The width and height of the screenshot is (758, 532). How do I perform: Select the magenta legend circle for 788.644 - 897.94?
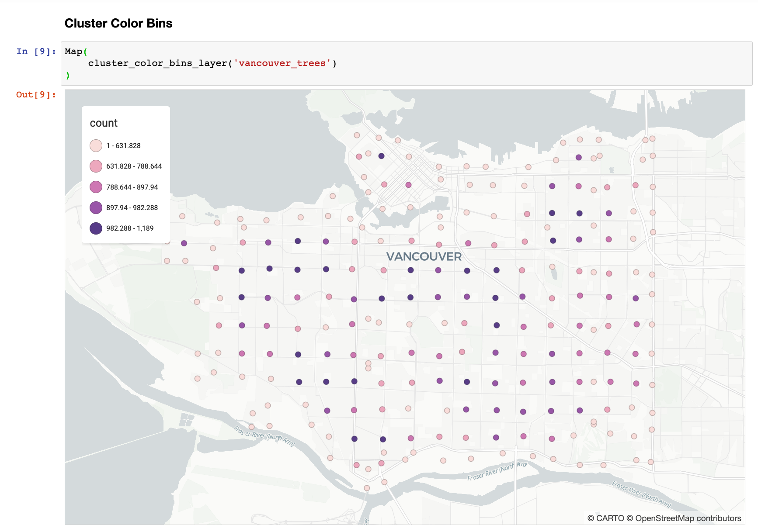[x=96, y=187]
